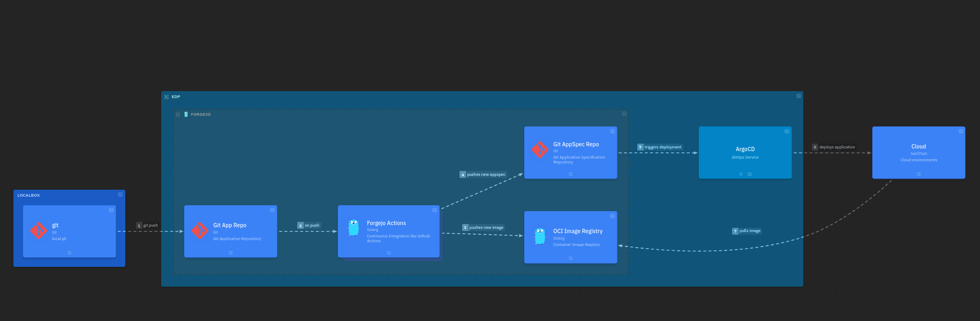Image resolution: width=980 pixels, height=321 pixels.
Task: Select the 'Cloud' node title
Action: point(919,147)
